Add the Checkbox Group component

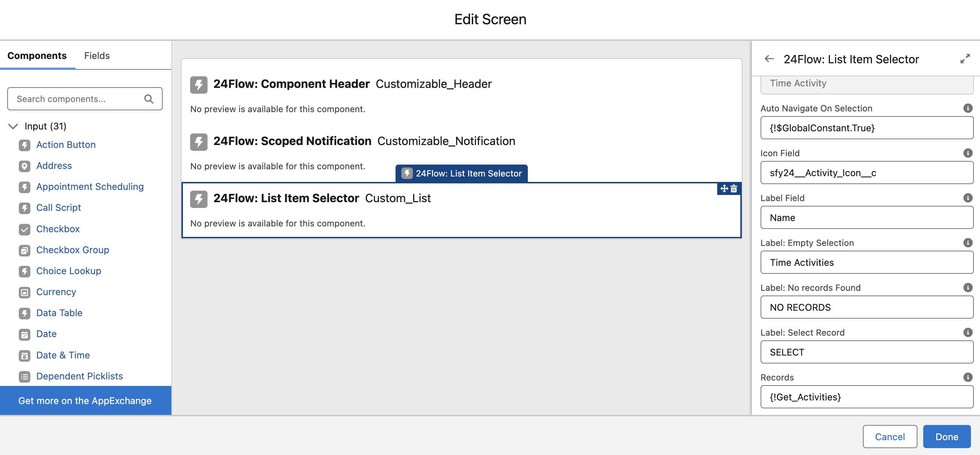[72, 250]
